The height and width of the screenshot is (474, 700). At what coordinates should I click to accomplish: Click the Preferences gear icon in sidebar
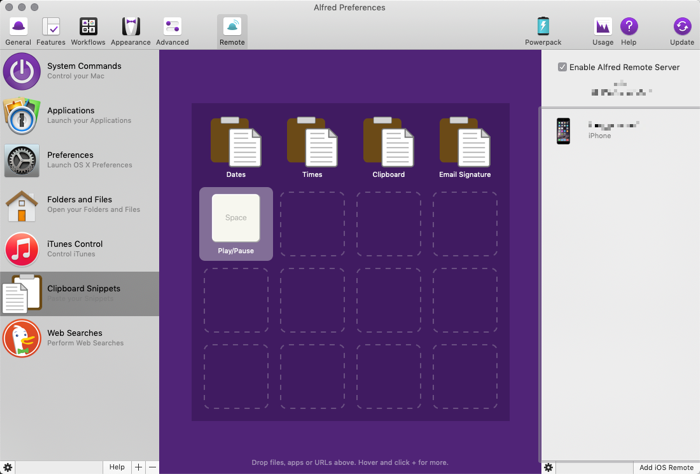click(x=22, y=160)
